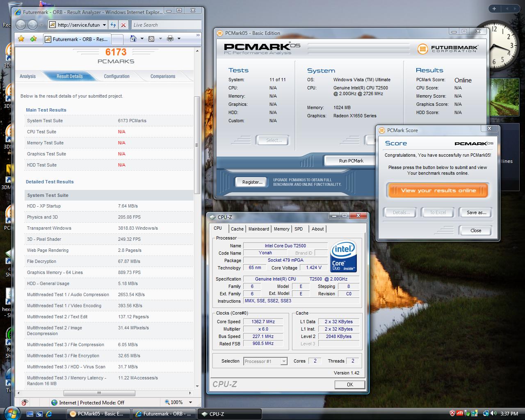Image resolution: width=525 pixels, height=420 pixels.
Task: Stop loading the page with red X
Action: click(123, 25)
